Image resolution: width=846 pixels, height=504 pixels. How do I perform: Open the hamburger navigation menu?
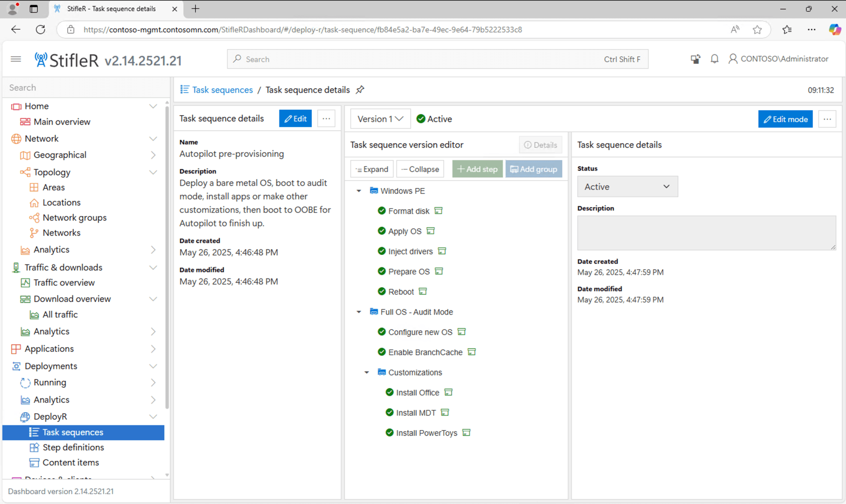coord(15,59)
